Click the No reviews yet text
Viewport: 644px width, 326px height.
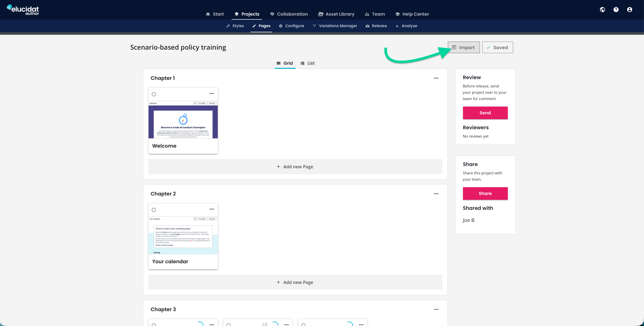(x=476, y=136)
